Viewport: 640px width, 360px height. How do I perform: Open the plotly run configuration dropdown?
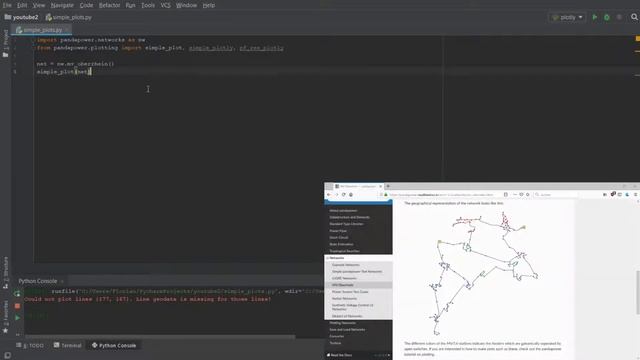click(567, 17)
